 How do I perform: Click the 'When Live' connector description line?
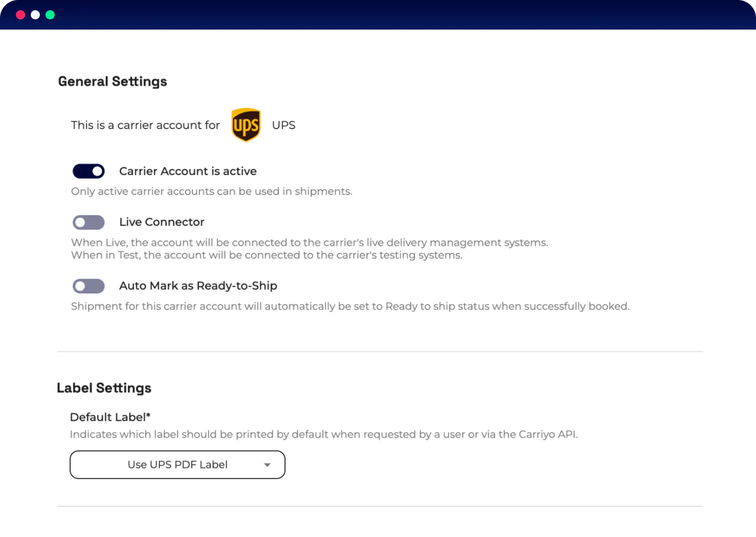[x=310, y=243]
